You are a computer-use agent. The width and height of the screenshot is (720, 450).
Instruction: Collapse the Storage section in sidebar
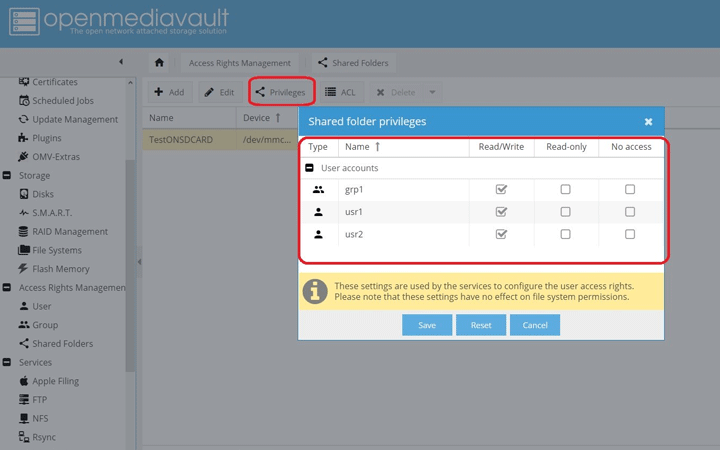tap(7, 175)
